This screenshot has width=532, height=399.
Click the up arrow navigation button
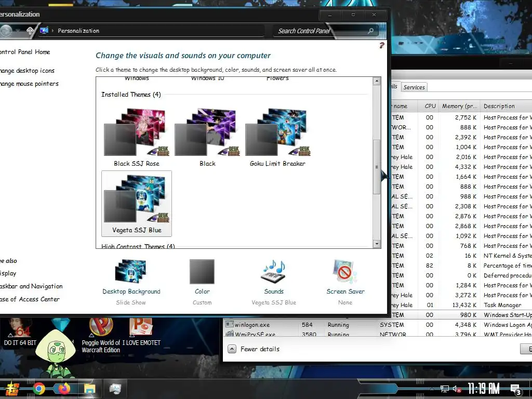click(30, 31)
